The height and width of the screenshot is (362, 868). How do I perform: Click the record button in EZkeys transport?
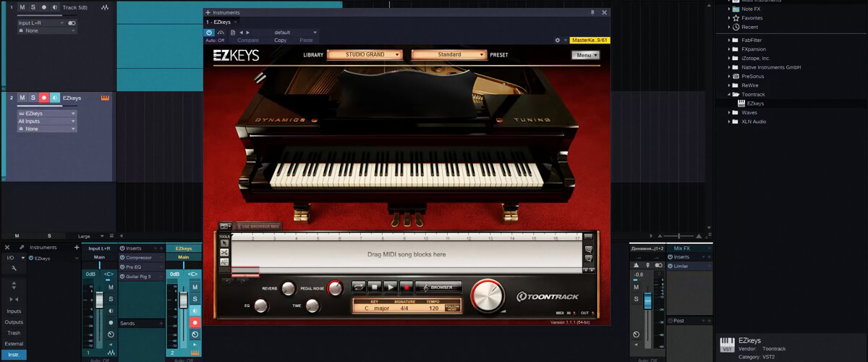pos(407,287)
